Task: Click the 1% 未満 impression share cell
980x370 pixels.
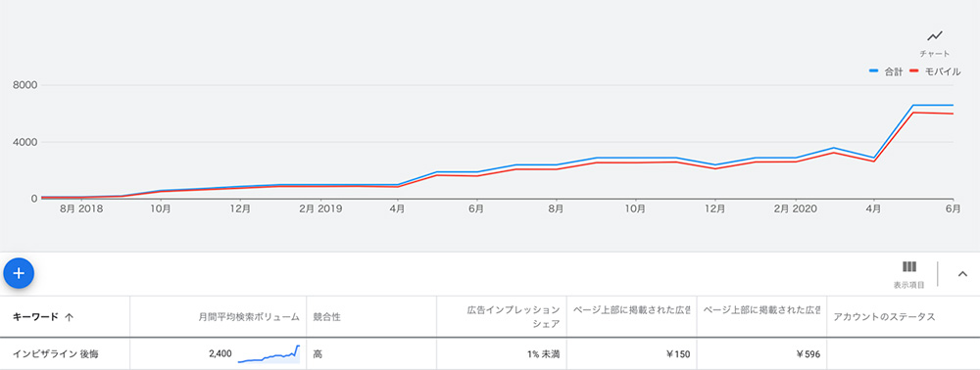Action: [x=543, y=354]
